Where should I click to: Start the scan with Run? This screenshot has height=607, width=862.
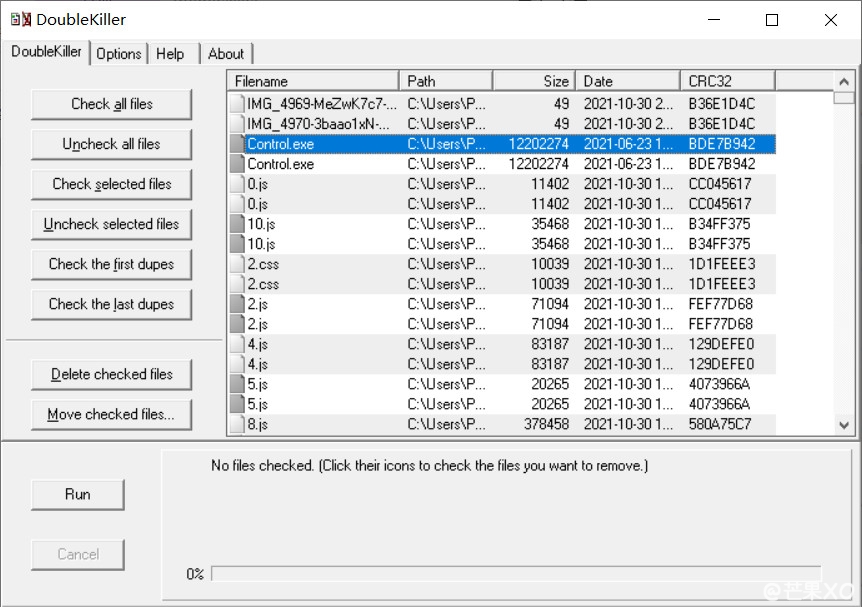(x=78, y=494)
